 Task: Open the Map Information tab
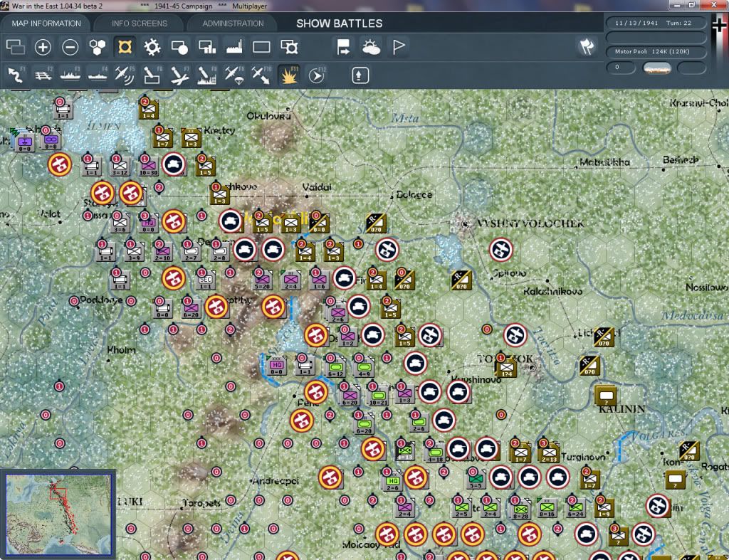(x=46, y=23)
